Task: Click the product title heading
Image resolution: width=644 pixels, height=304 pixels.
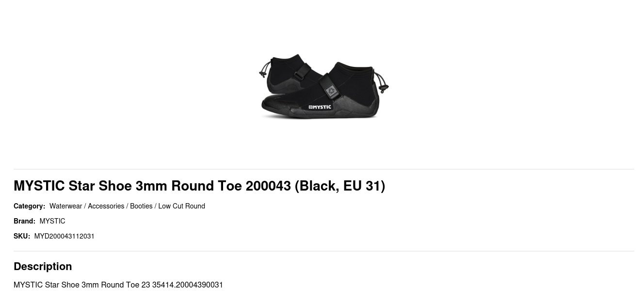Action: click(199, 186)
